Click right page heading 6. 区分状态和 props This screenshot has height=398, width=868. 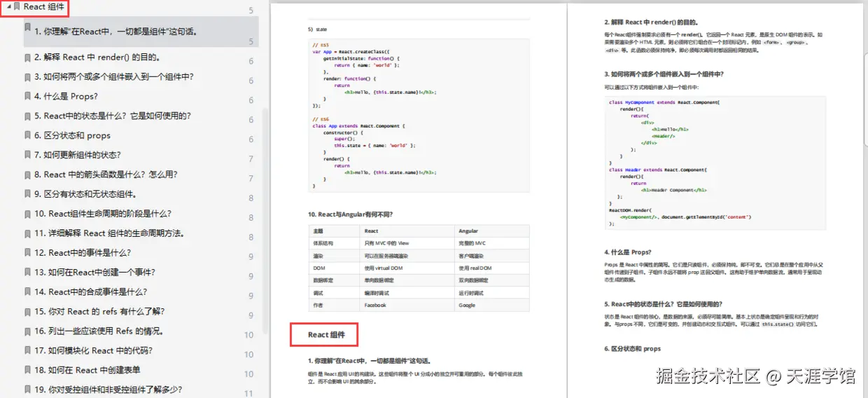pos(632,348)
